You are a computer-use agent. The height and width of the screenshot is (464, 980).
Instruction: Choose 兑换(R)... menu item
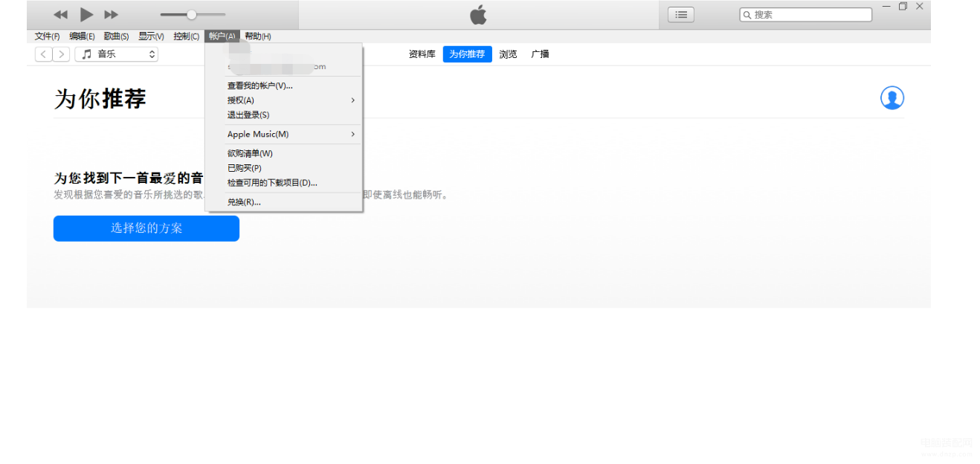click(283, 202)
